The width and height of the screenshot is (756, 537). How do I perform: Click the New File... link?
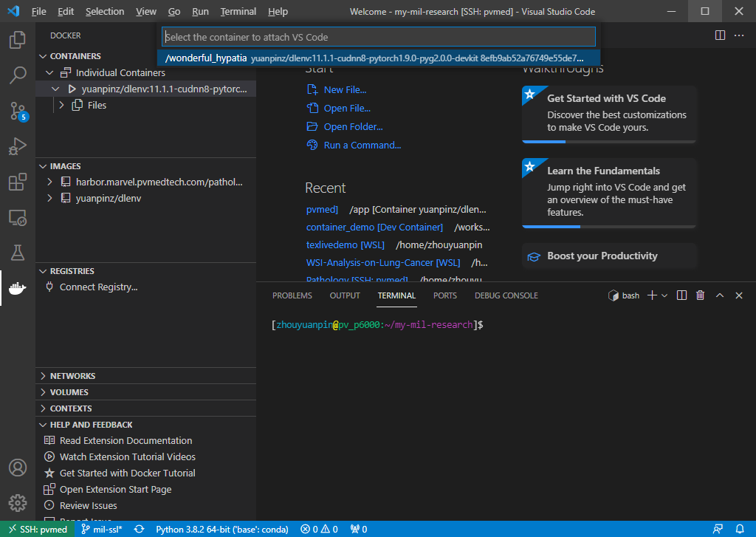pyautogui.click(x=345, y=89)
